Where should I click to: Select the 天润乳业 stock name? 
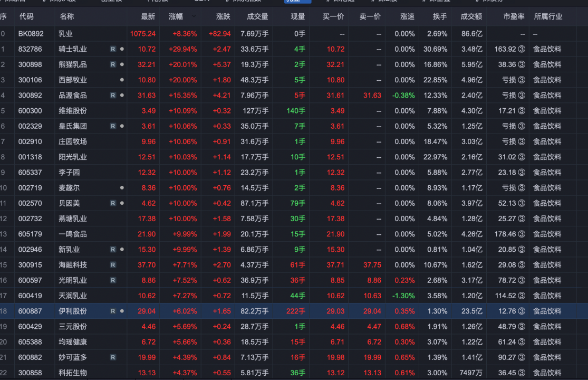click(73, 296)
